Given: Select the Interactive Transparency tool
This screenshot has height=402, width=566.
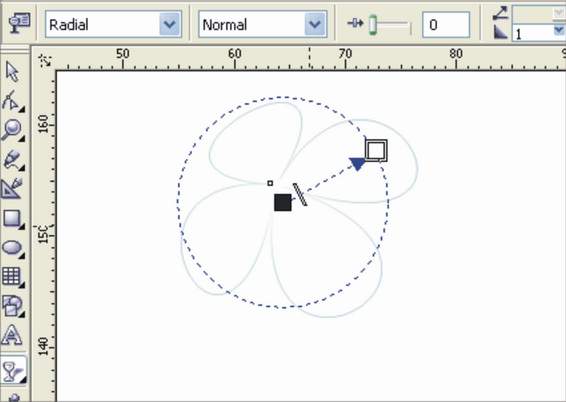Looking at the screenshot, I should [x=12, y=371].
